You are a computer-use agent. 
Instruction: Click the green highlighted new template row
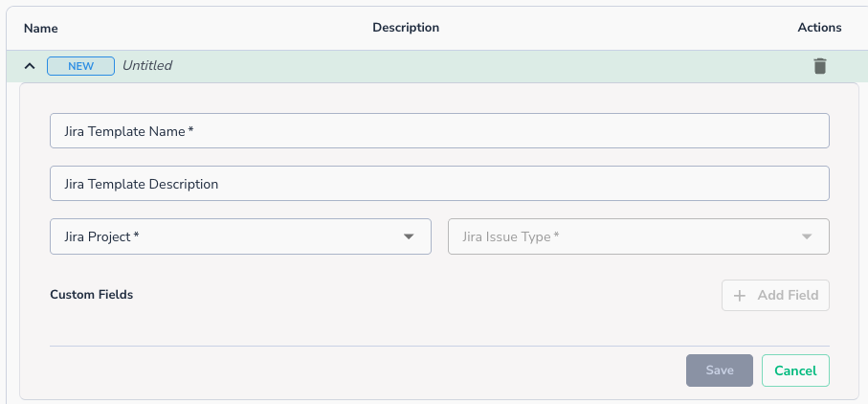[479, 66]
